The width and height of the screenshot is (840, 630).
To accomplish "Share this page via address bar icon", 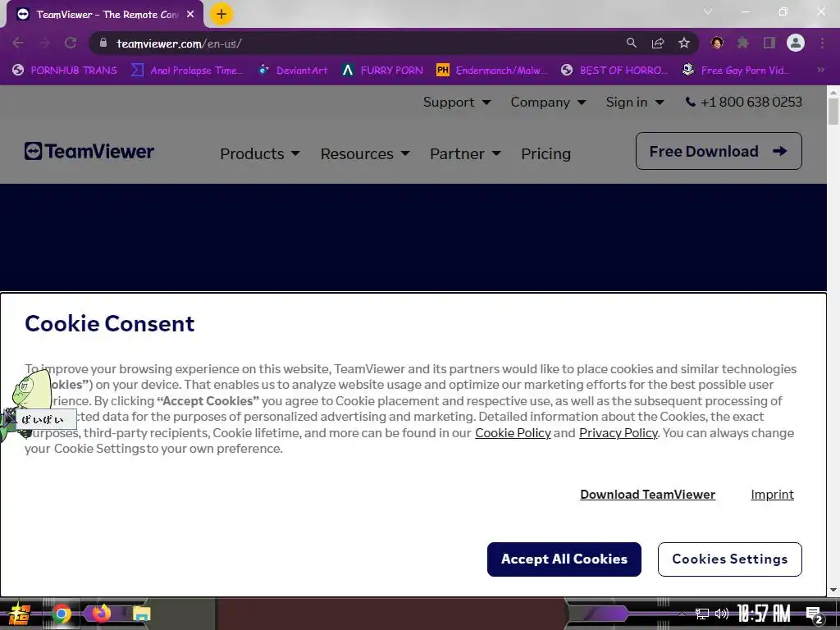I will [658, 43].
